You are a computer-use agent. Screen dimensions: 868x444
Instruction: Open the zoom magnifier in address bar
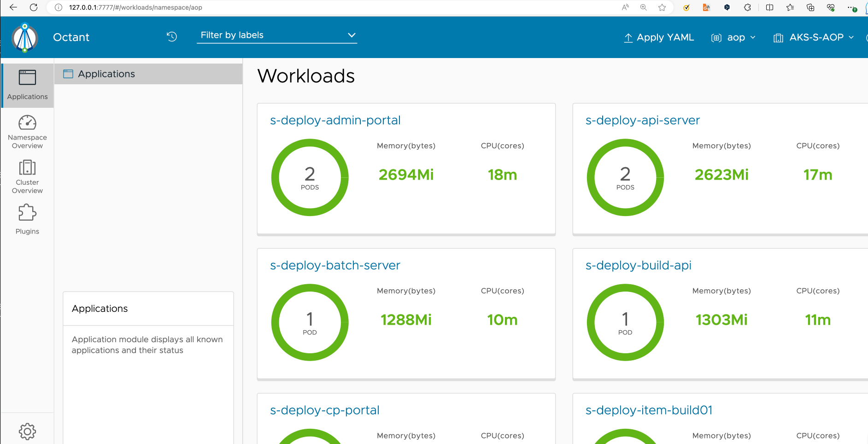(x=644, y=7)
